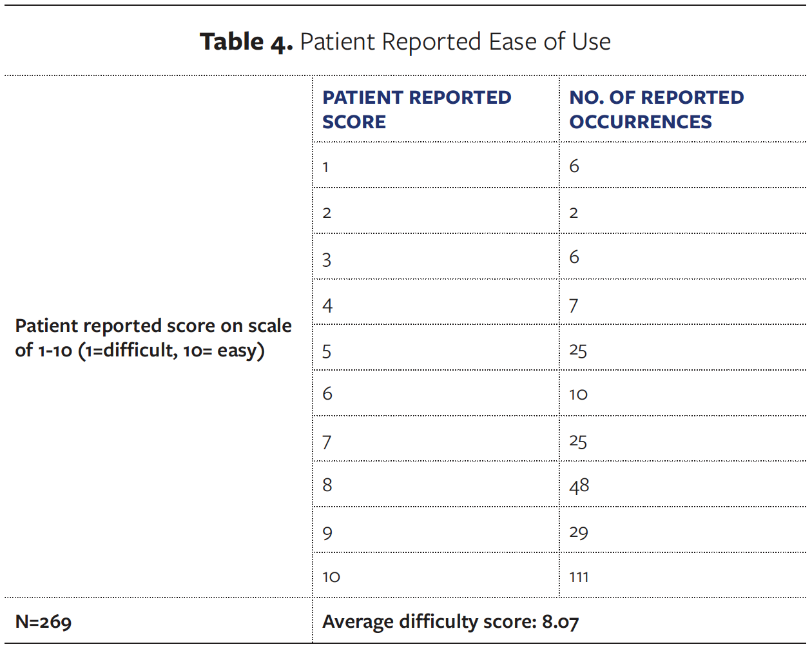Select the occurrences value 29 for score 9
812x651 pixels.
coord(579,532)
